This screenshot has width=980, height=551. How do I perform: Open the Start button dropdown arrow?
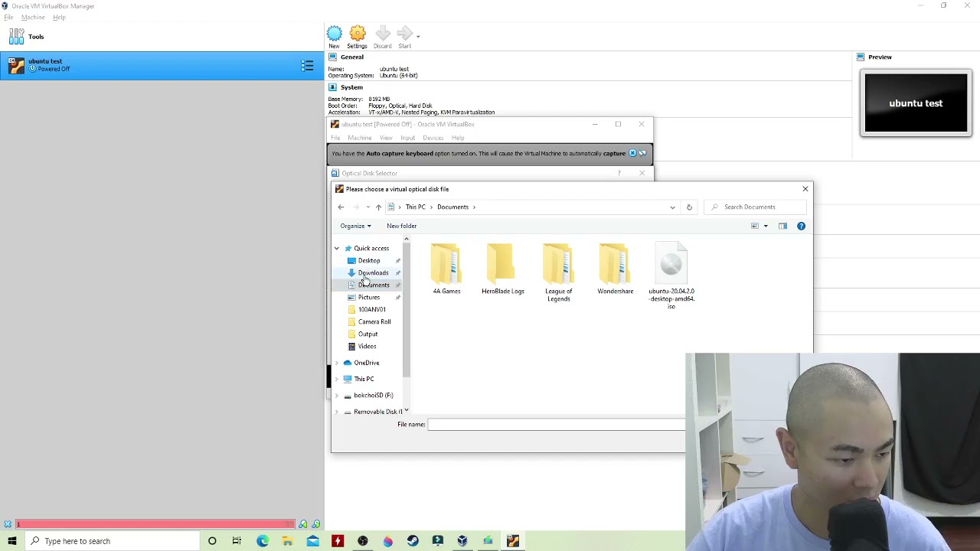pyautogui.click(x=418, y=36)
